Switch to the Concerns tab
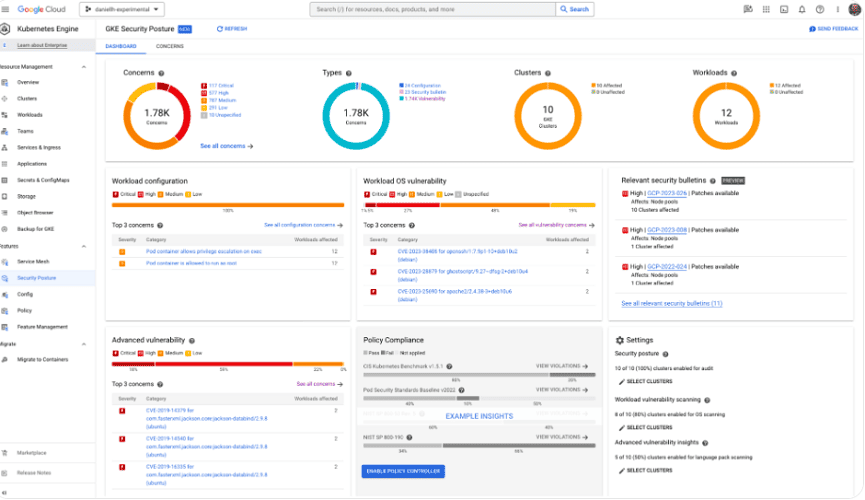Image resolution: width=865 pixels, height=500 pixels. [169, 46]
